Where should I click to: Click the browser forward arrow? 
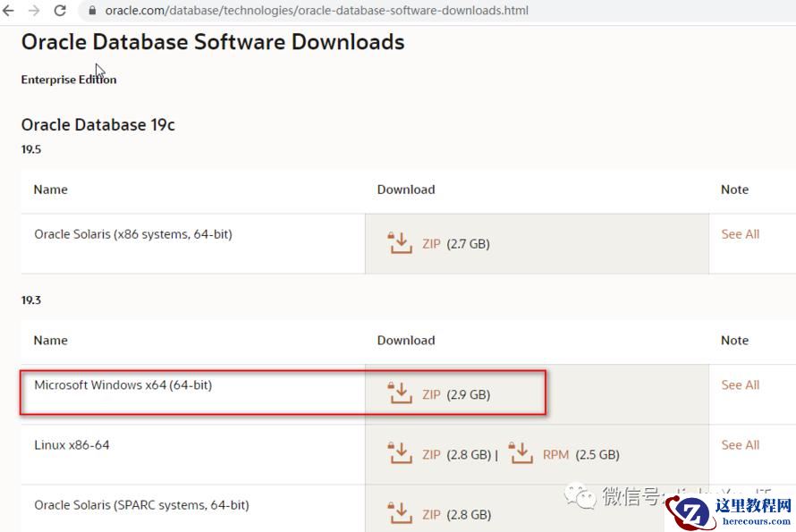(x=34, y=11)
